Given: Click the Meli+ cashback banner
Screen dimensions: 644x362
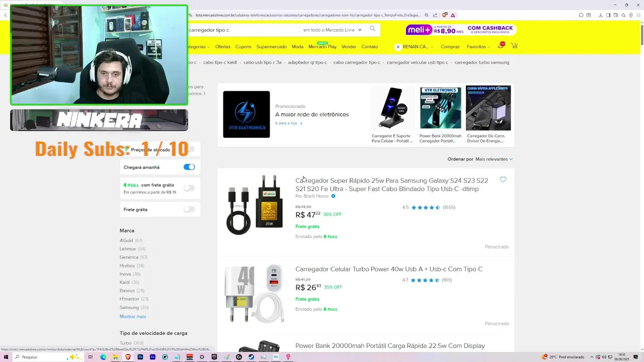Looking at the screenshot, I should coord(461,30).
